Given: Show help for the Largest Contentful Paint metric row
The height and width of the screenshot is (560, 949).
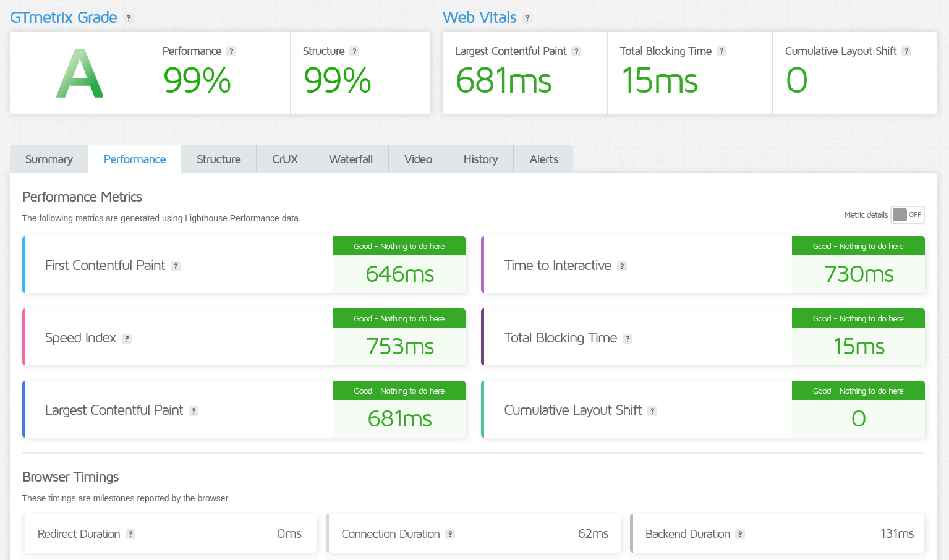Looking at the screenshot, I should pyautogui.click(x=194, y=411).
